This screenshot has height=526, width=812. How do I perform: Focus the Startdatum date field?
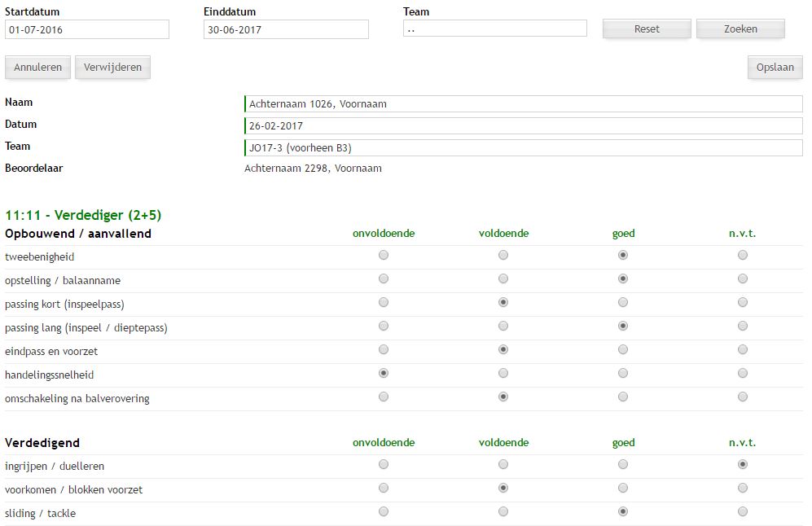tap(87, 30)
